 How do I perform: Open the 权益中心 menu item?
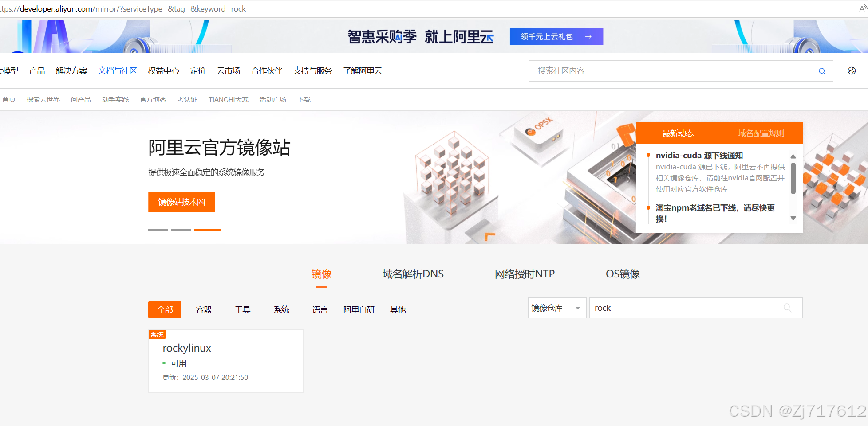pyautogui.click(x=163, y=71)
